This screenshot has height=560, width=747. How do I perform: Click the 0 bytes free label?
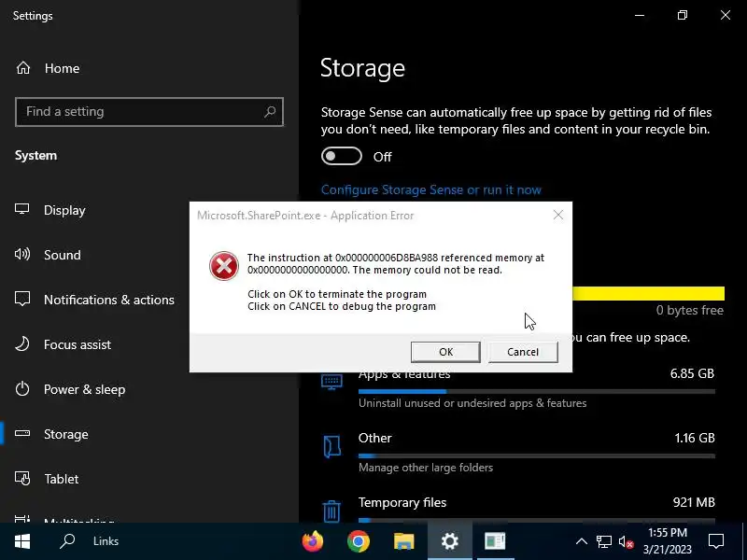pyautogui.click(x=689, y=310)
